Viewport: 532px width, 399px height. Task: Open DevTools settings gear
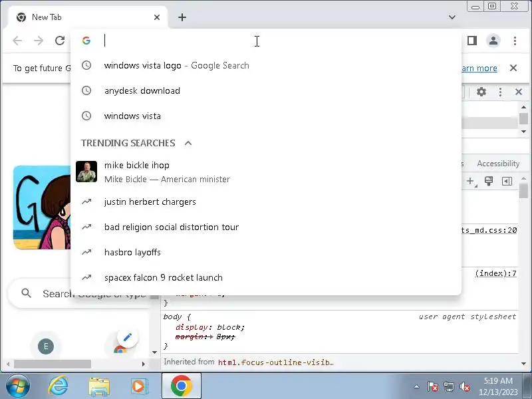[481, 92]
